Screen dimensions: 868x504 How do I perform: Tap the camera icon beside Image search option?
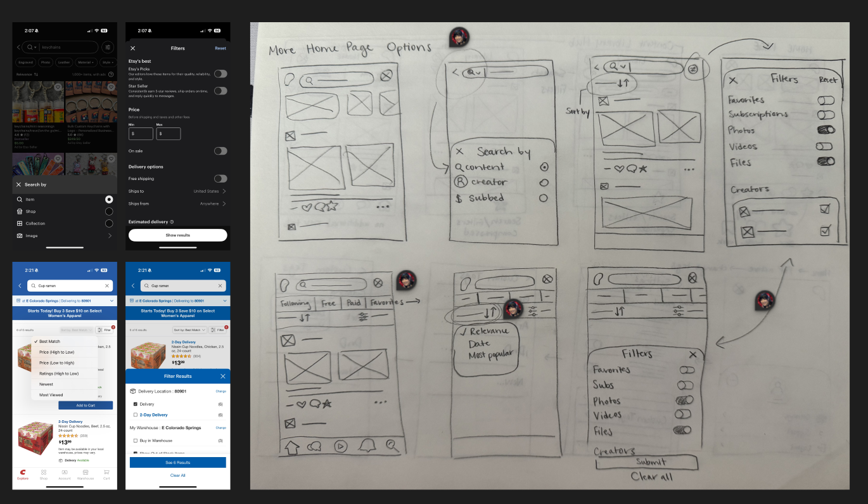click(x=19, y=235)
